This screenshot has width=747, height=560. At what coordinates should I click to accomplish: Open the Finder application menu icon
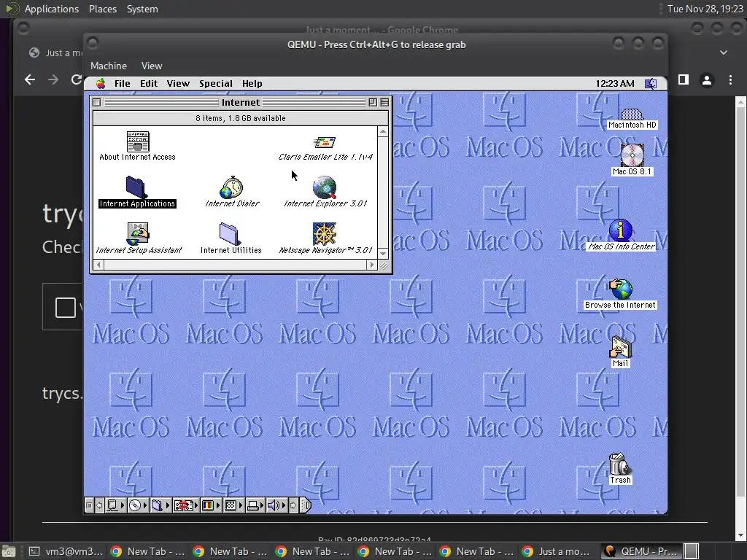tap(650, 84)
